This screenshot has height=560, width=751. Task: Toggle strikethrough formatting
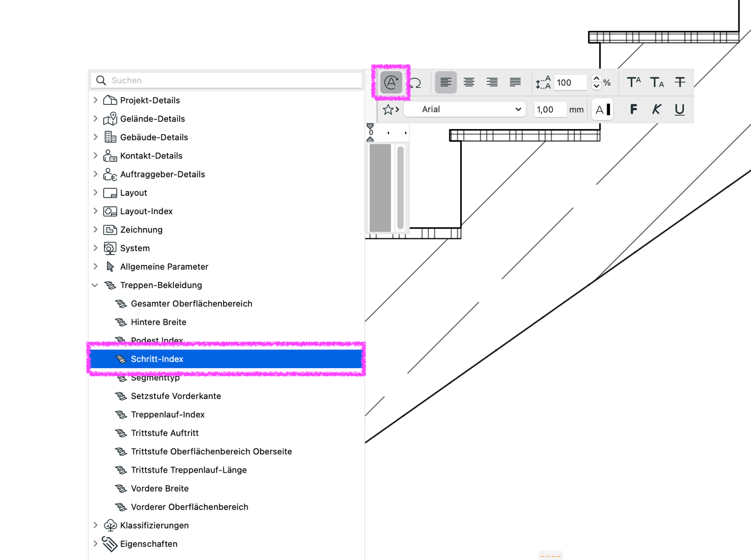pyautogui.click(x=680, y=82)
